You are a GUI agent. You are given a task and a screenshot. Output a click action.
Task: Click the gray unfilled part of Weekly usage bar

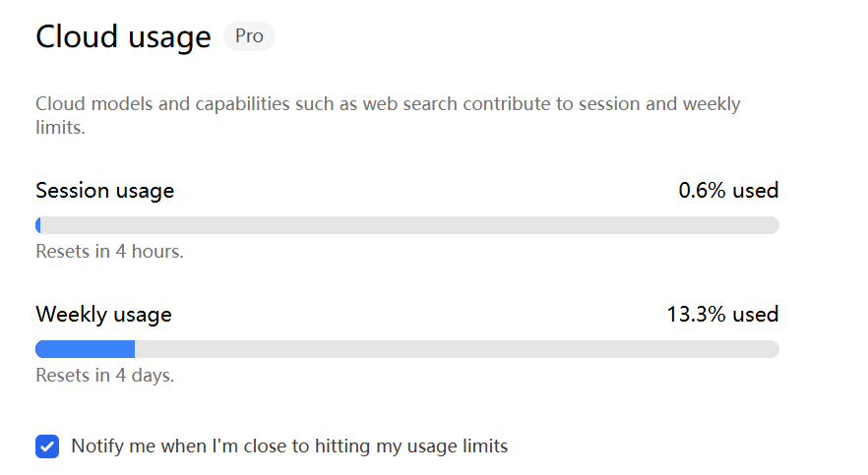point(458,349)
